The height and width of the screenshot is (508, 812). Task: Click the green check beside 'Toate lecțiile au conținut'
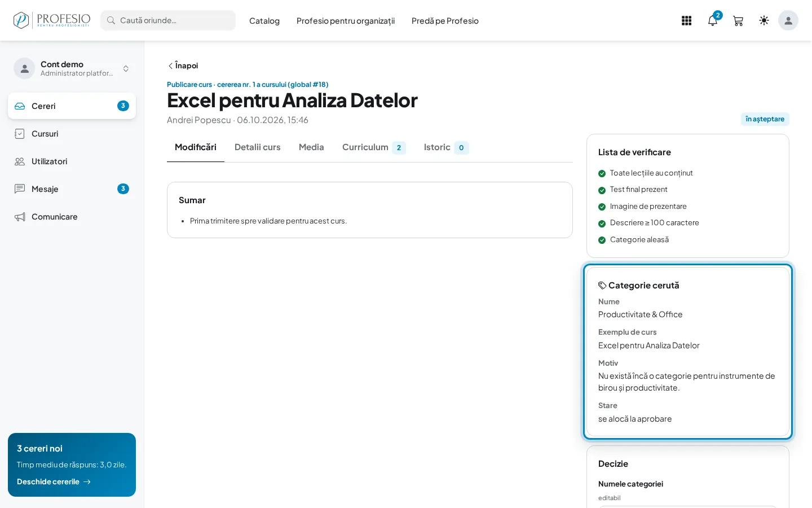point(602,173)
